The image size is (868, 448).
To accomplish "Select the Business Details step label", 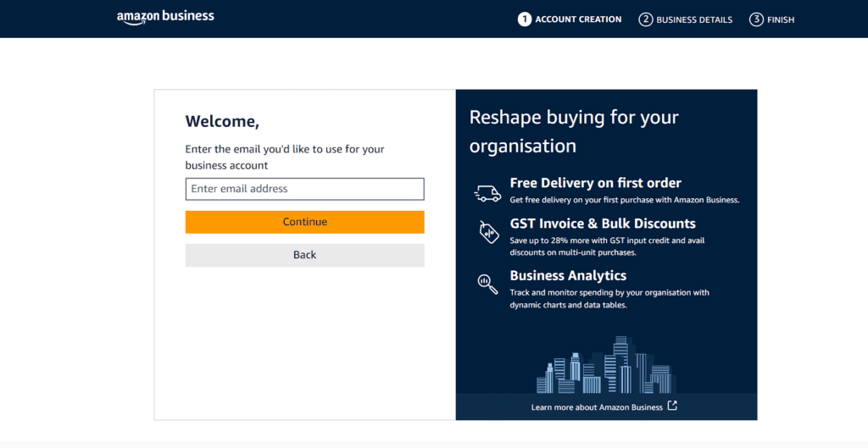I will coord(694,19).
